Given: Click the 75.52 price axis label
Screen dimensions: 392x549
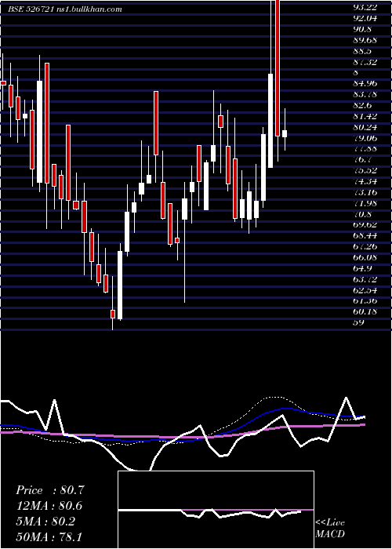Looking at the screenshot, I should [x=365, y=170].
